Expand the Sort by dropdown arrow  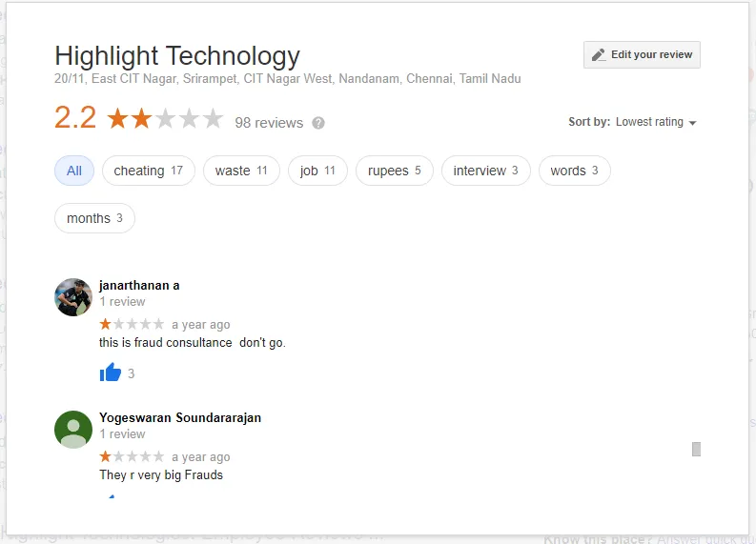[x=693, y=123]
